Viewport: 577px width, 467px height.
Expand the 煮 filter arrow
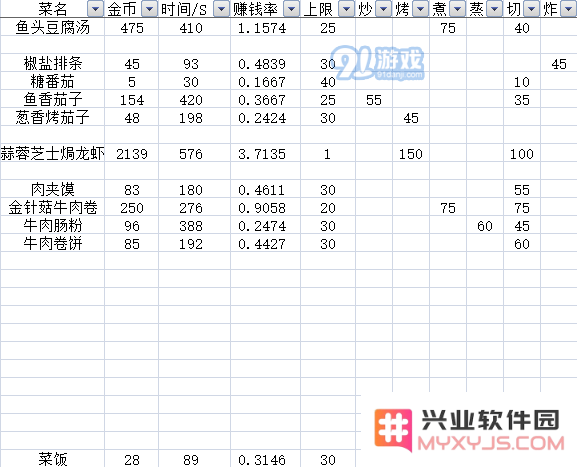(x=457, y=9)
